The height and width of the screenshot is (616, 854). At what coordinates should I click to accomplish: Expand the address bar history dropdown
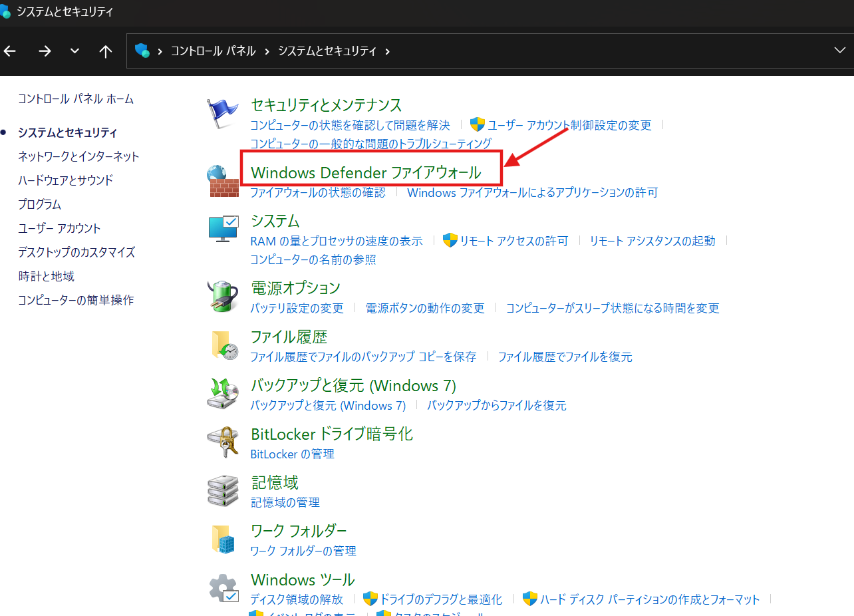tap(840, 51)
